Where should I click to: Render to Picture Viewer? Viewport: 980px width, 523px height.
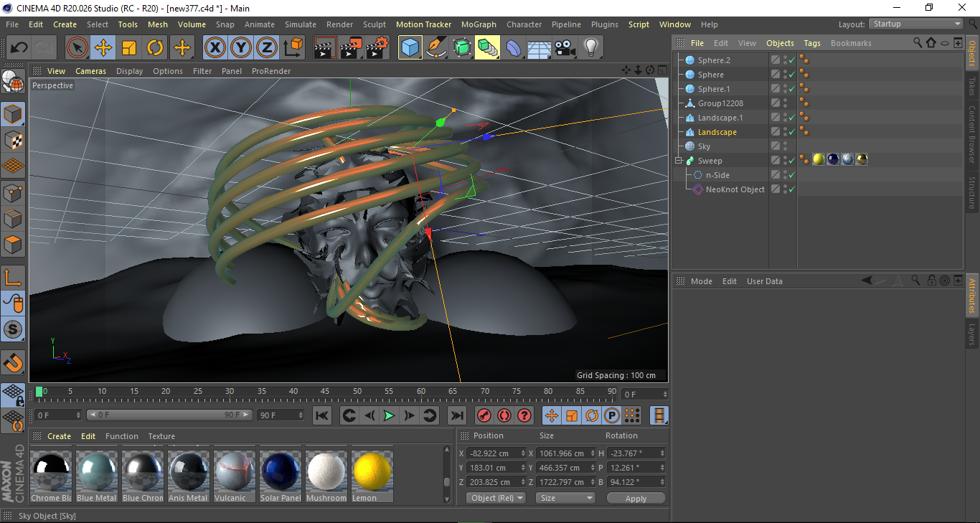coord(352,48)
